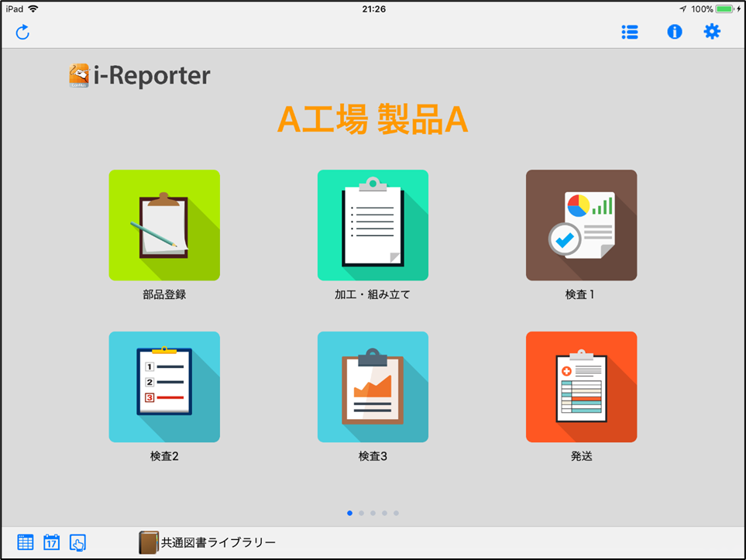Open the 検査2 numbered list tile
This screenshot has height=560, width=746.
[164, 387]
